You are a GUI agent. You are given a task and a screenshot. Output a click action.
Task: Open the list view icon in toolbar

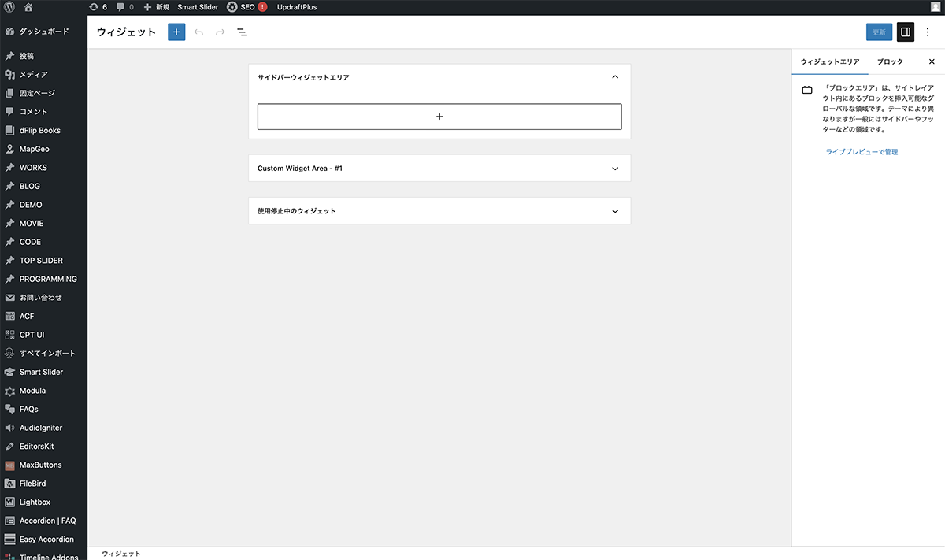tap(242, 32)
